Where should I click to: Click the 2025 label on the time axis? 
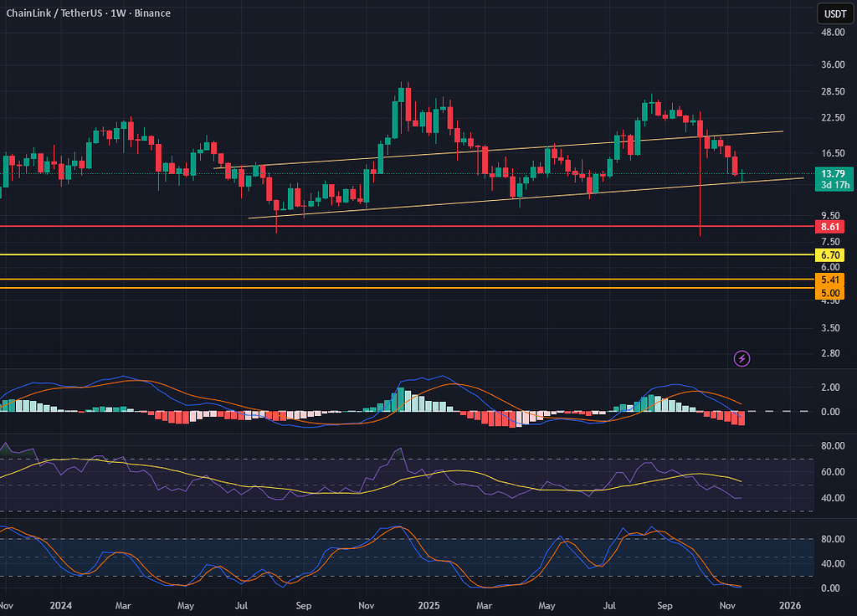point(428,604)
